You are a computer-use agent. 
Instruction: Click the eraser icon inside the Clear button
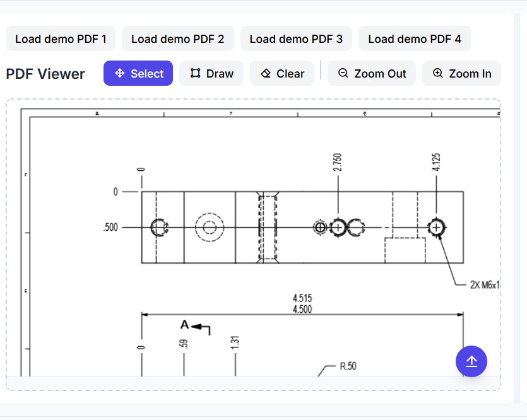click(x=268, y=73)
